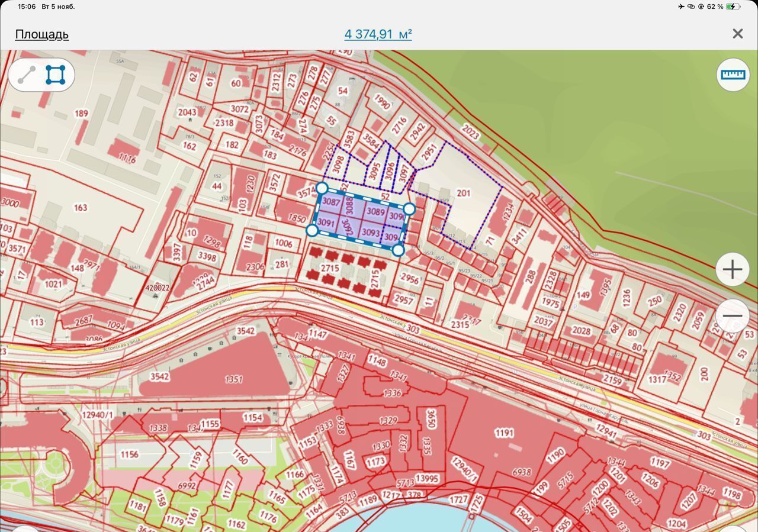Select parcel 3089 inside measured area
758x532 pixels.
coord(375,211)
